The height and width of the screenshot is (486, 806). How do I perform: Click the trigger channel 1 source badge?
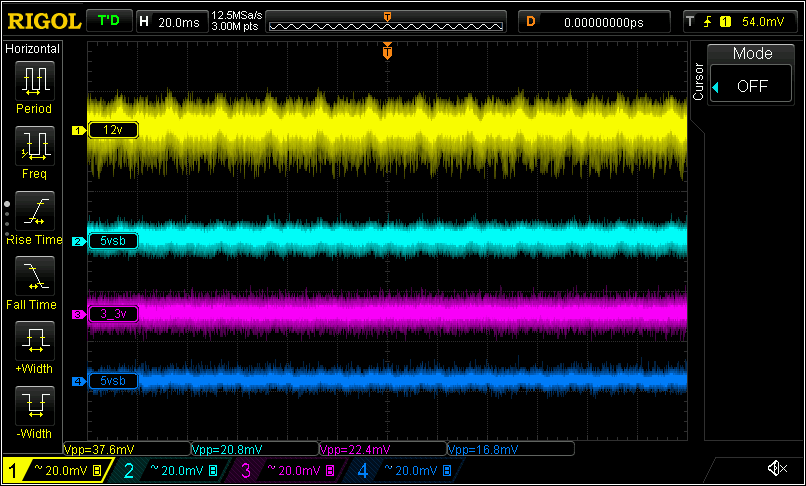[x=725, y=22]
